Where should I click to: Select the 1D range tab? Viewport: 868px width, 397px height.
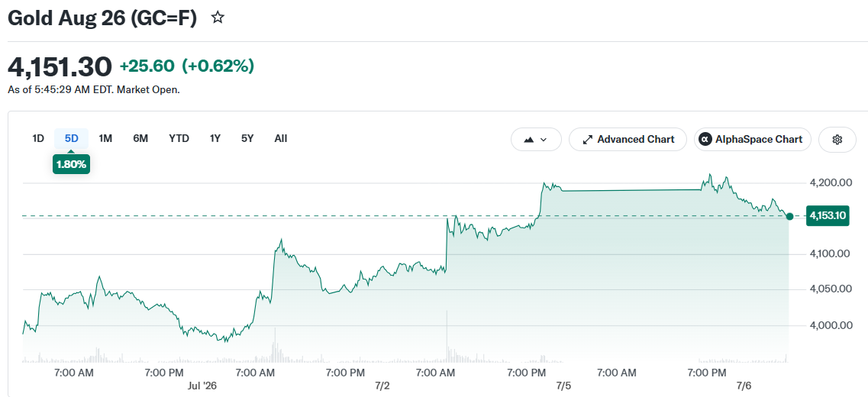(x=37, y=138)
